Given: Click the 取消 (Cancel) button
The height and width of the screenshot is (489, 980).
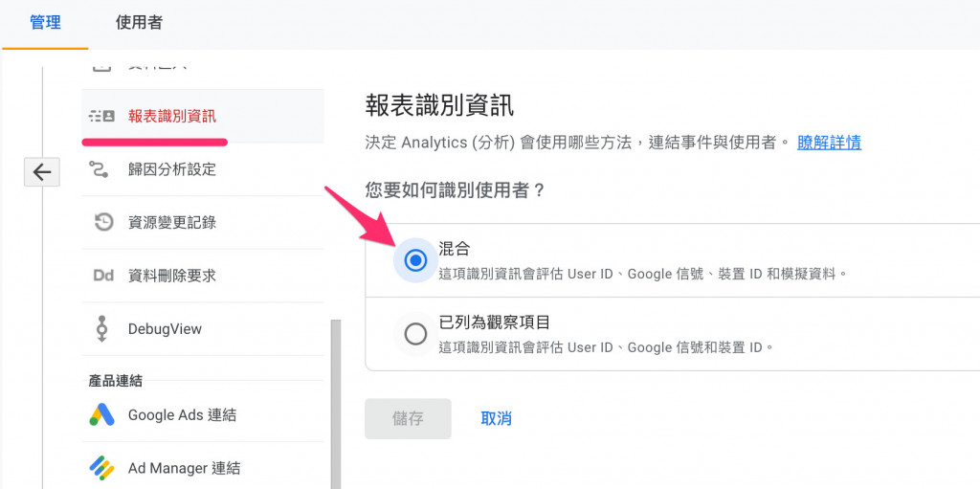Looking at the screenshot, I should click(496, 418).
